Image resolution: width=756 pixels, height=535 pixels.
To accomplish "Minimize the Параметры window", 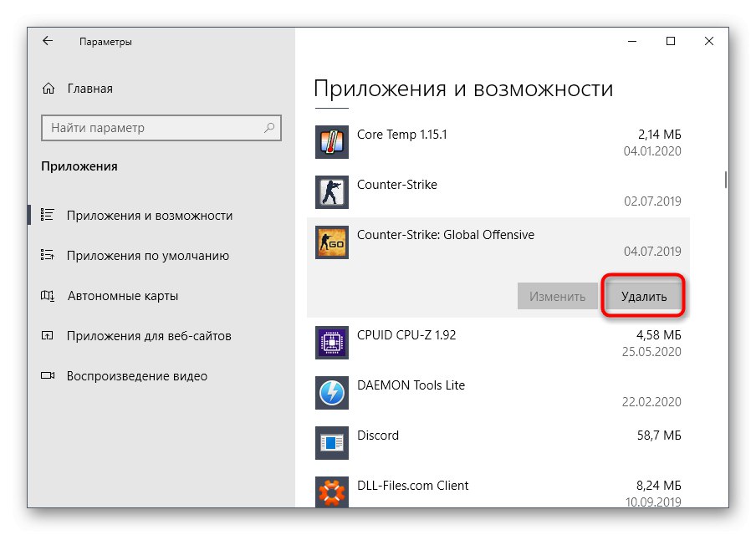I will tap(632, 42).
